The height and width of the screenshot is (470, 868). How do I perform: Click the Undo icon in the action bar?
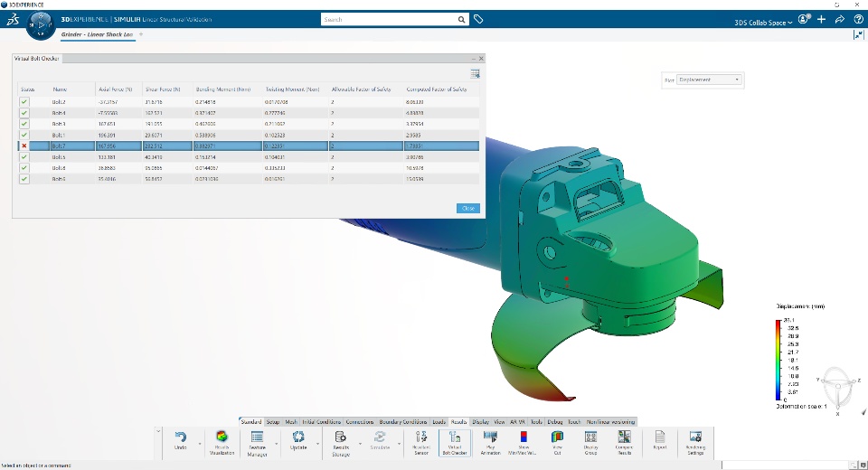point(181,437)
